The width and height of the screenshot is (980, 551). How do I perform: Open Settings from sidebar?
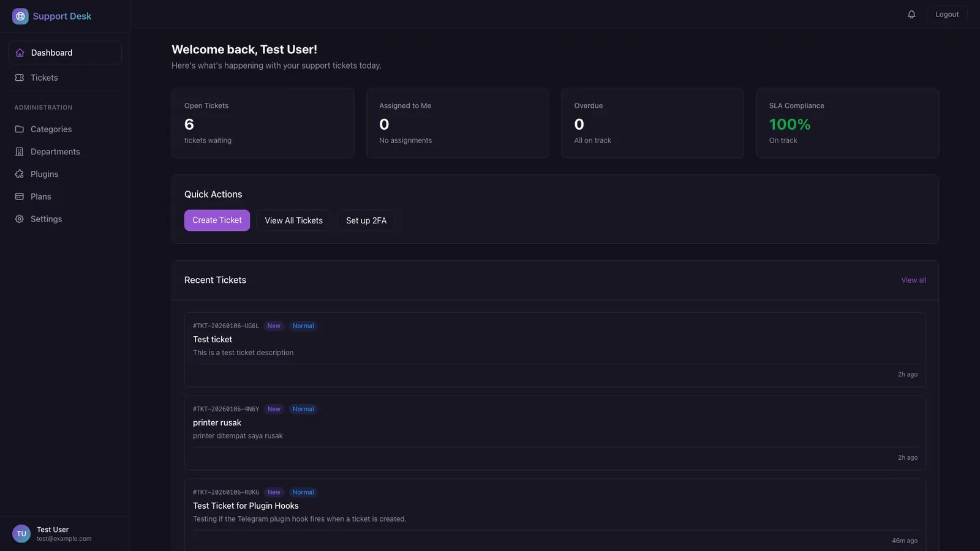click(65, 219)
